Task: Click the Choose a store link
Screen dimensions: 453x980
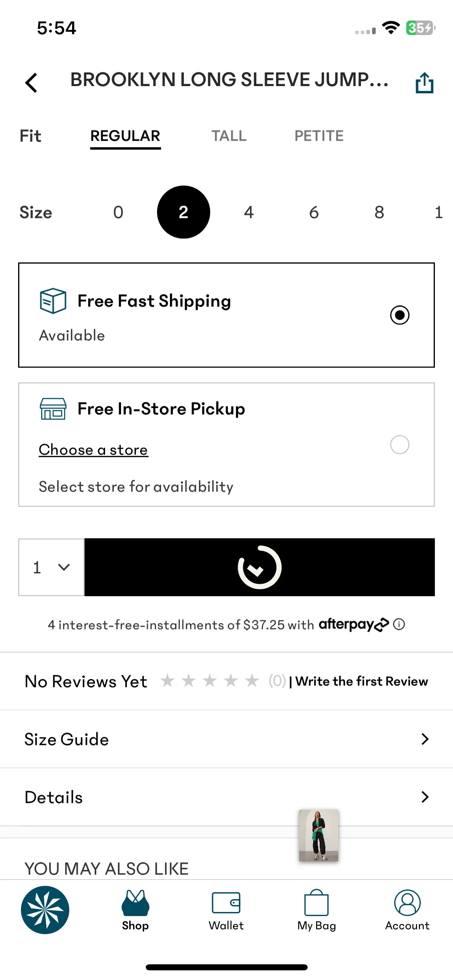Action: 93,450
